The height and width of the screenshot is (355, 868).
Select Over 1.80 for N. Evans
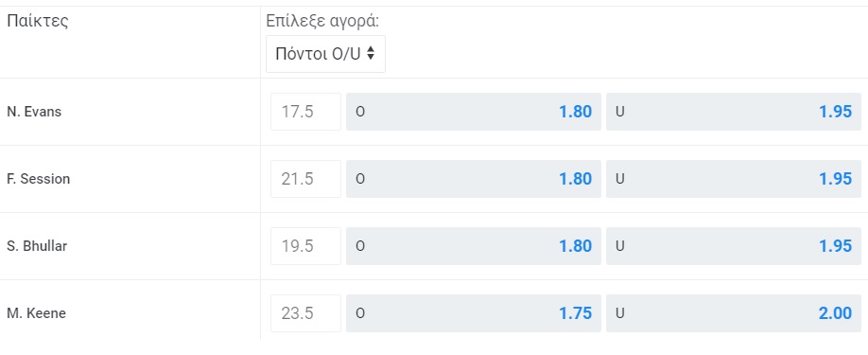click(474, 112)
